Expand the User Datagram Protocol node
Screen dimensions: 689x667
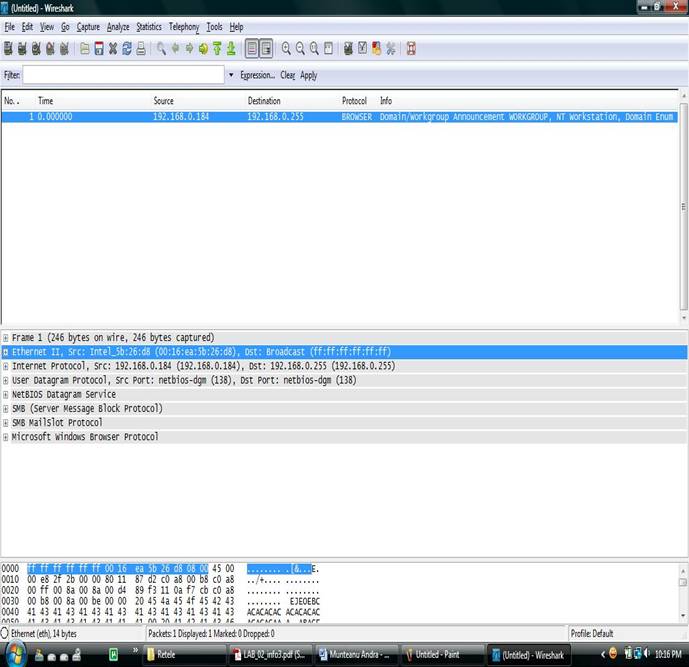(6, 380)
